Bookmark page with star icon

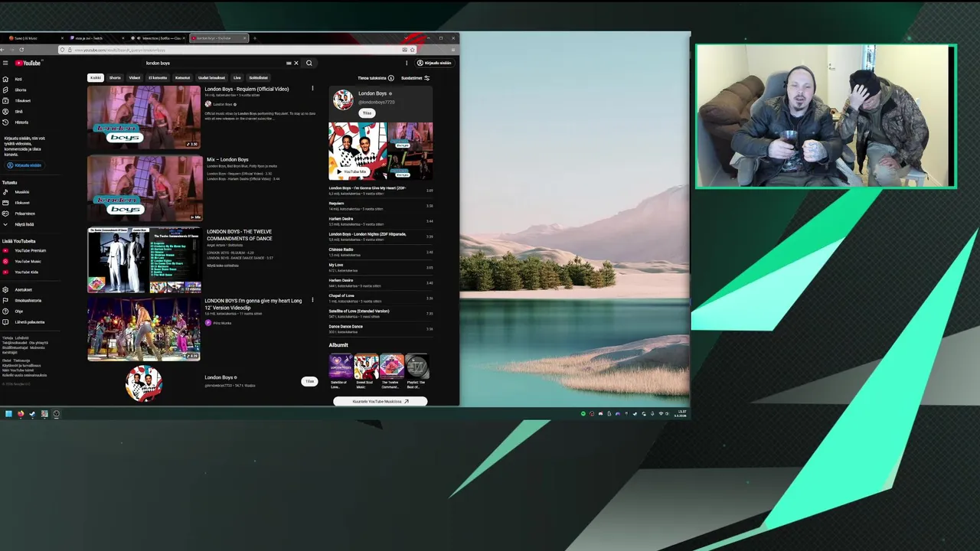coord(413,50)
